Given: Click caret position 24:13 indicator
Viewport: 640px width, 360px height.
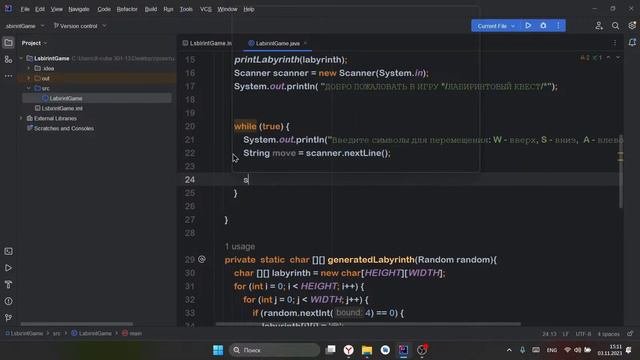Looking at the screenshot, I should [x=549, y=334].
